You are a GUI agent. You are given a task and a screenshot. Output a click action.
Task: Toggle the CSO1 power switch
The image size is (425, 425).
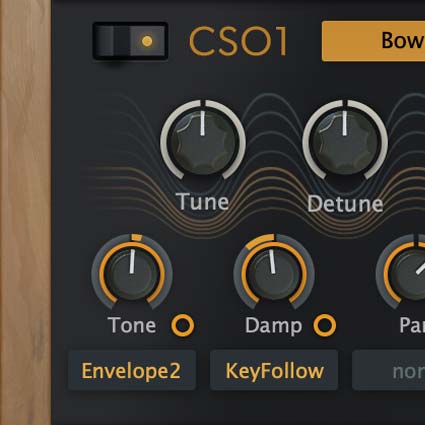(x=130, y=41)
